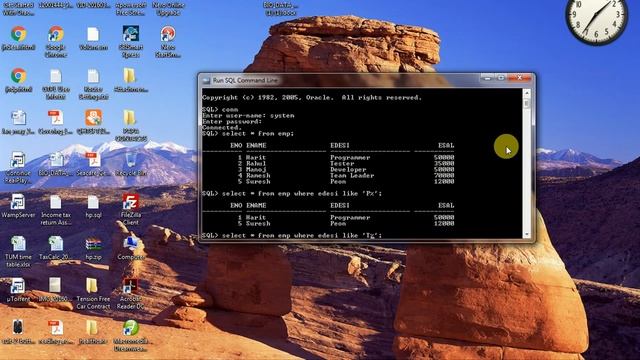The height and width of the screenshot is (360, 640).
Task: Click the salary value 35000
Action: point(444,163)
